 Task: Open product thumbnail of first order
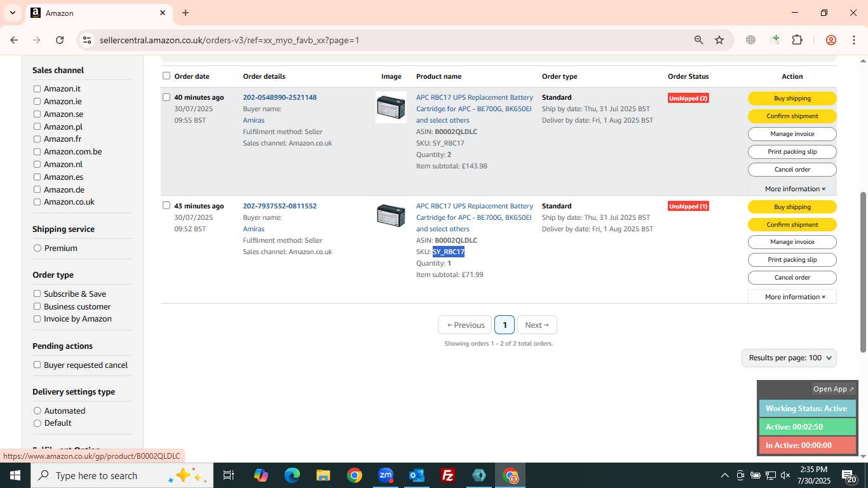(391, 107)
